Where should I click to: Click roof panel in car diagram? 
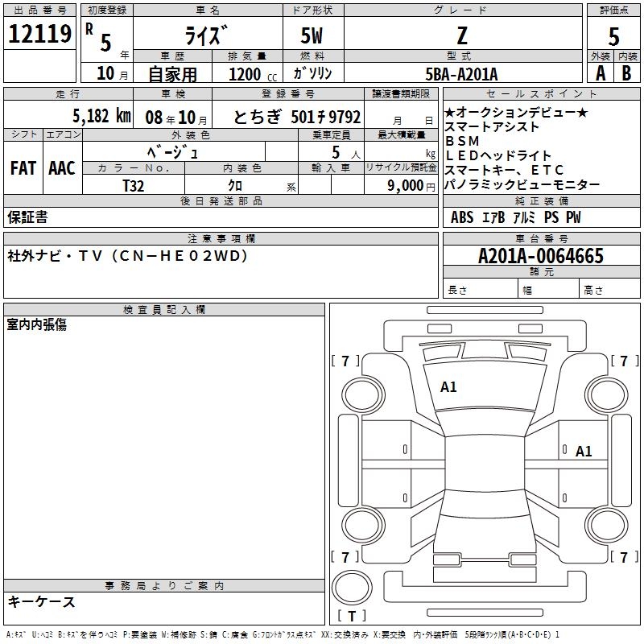point(485,464)
